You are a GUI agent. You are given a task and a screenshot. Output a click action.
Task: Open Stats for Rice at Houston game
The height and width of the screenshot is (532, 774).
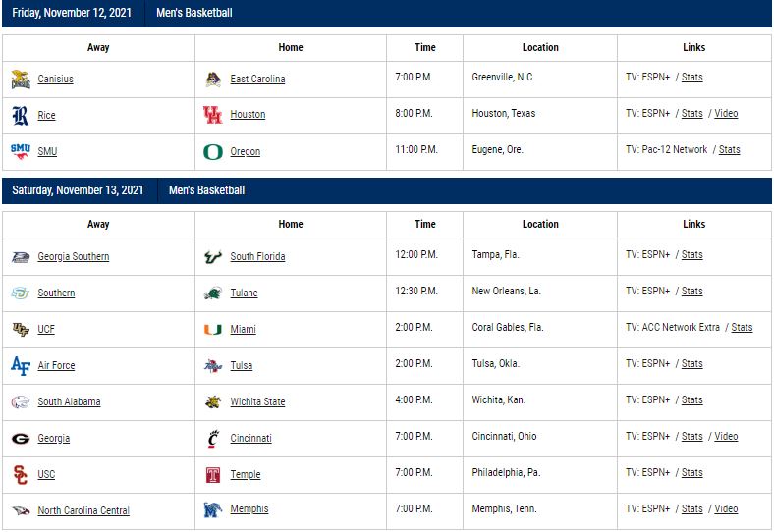click(691, 114)
